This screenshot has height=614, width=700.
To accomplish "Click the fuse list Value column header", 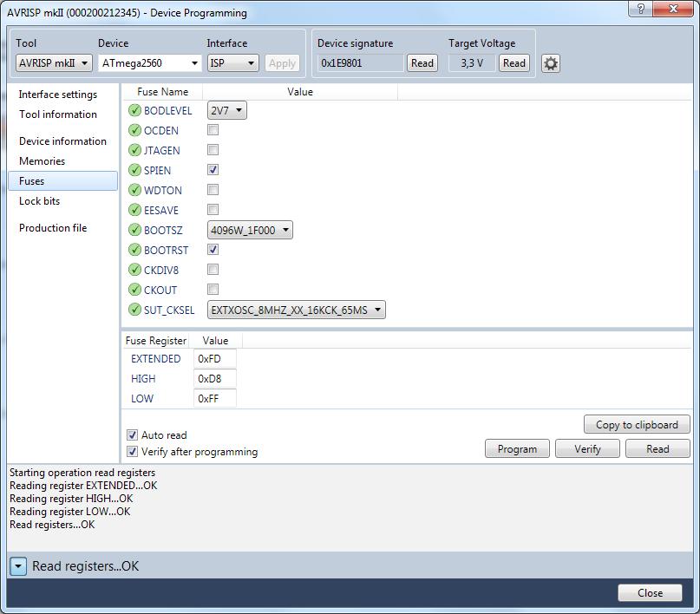I will tap(300, 92).
